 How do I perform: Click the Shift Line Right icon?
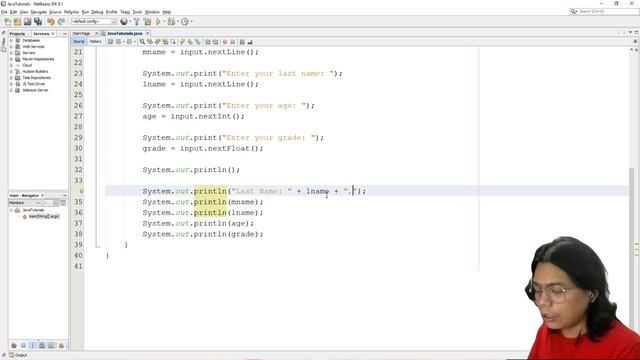pos(216,42)
